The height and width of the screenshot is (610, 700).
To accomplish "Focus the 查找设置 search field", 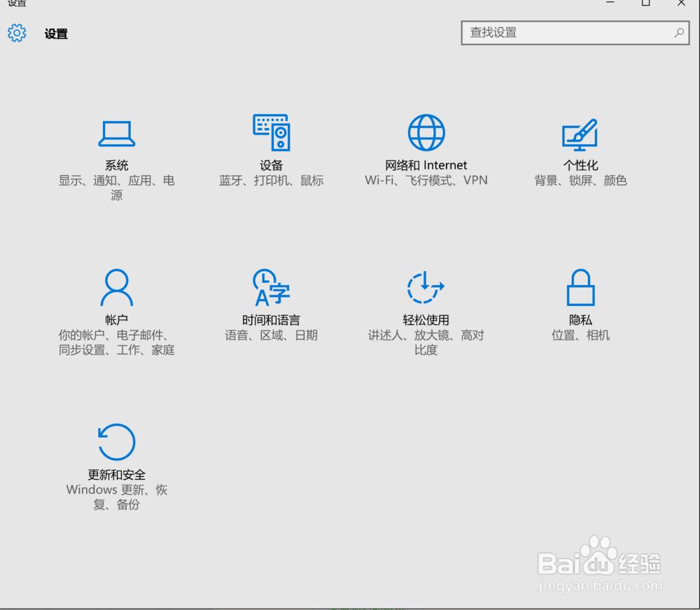I will pos(575,33).
